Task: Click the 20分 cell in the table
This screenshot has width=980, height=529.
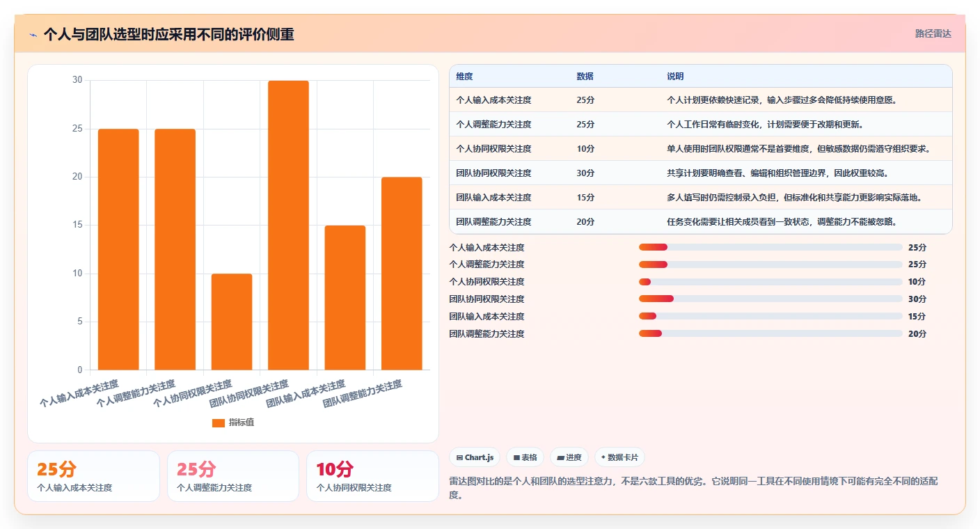Action: coord(585,221)
